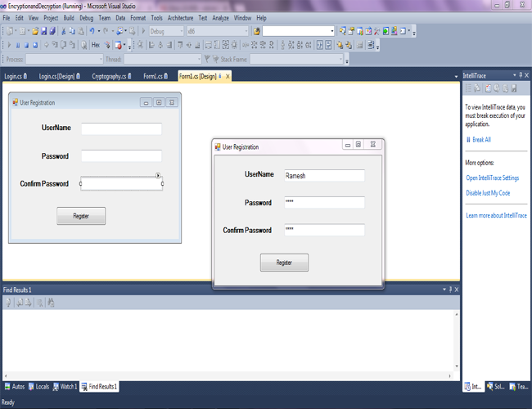Click Disable Just My Code link
The width and height of the screenshot is (532, 409).
[x=488, y=193]
